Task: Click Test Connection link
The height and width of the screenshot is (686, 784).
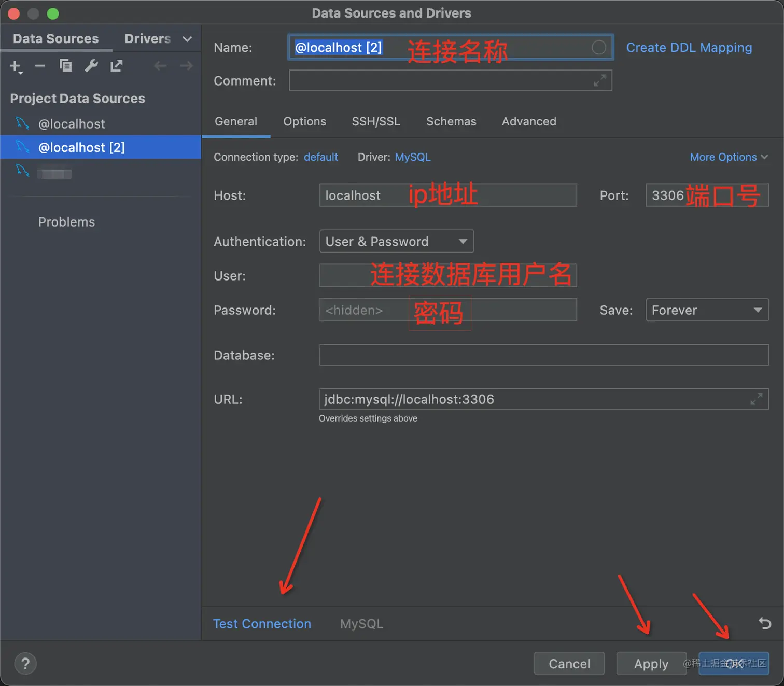Action: pyautogui.click(x=262, y=624)
